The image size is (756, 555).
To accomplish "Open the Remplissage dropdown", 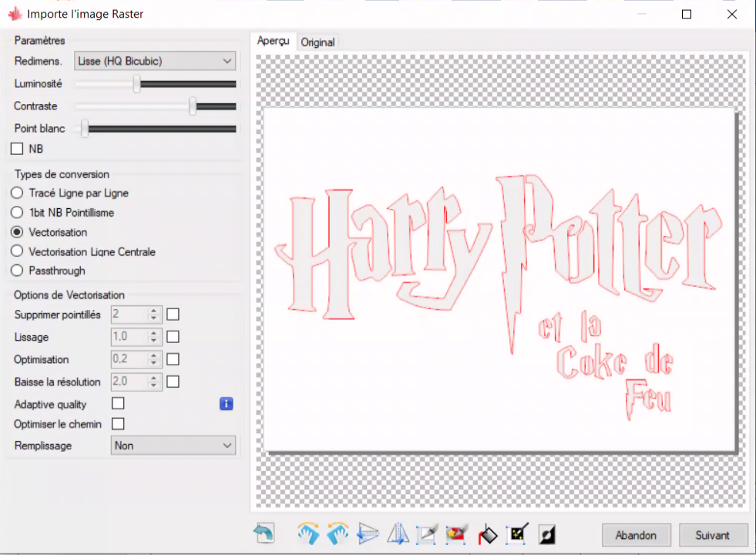I will pos(173,446).
